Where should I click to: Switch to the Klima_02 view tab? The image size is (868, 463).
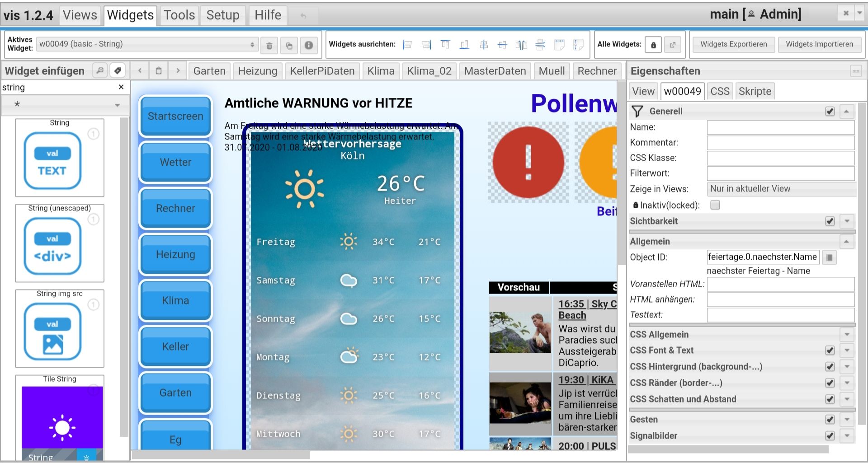429,71
